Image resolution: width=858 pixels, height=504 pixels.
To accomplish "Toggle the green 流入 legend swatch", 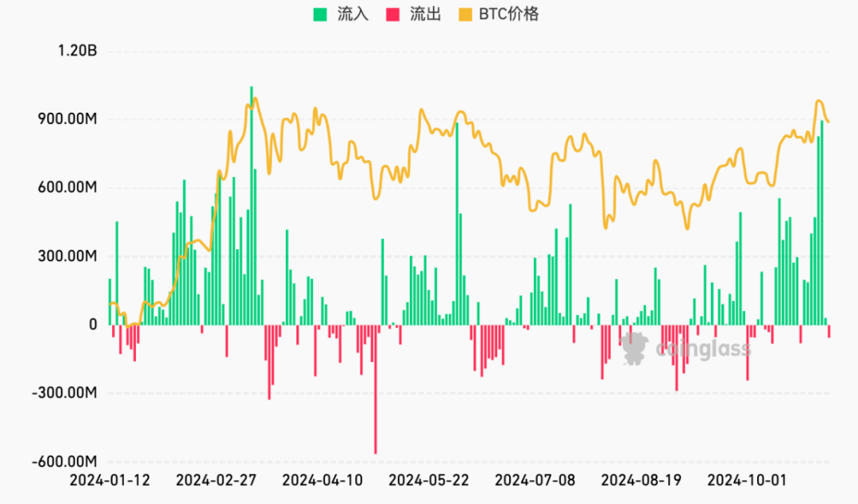I will coord(320,14).
